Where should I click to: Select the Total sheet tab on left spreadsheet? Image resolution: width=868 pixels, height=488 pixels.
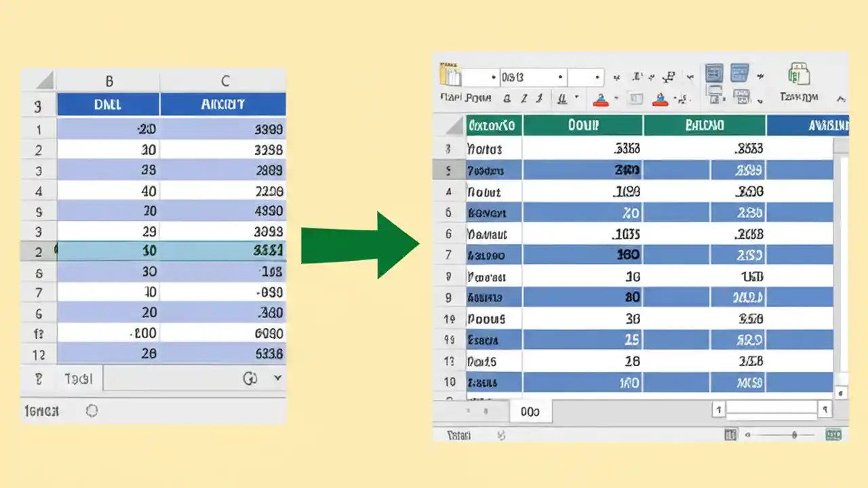[79, 378]
